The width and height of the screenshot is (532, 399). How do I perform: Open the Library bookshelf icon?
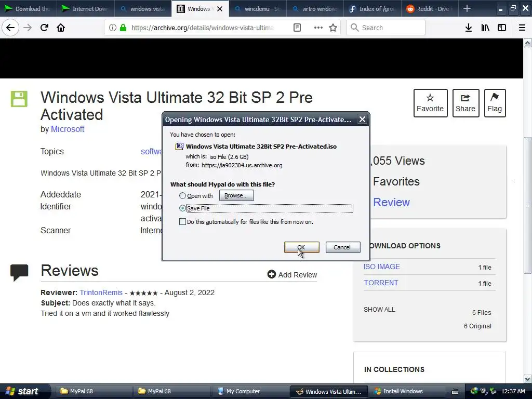pos(485,28)
